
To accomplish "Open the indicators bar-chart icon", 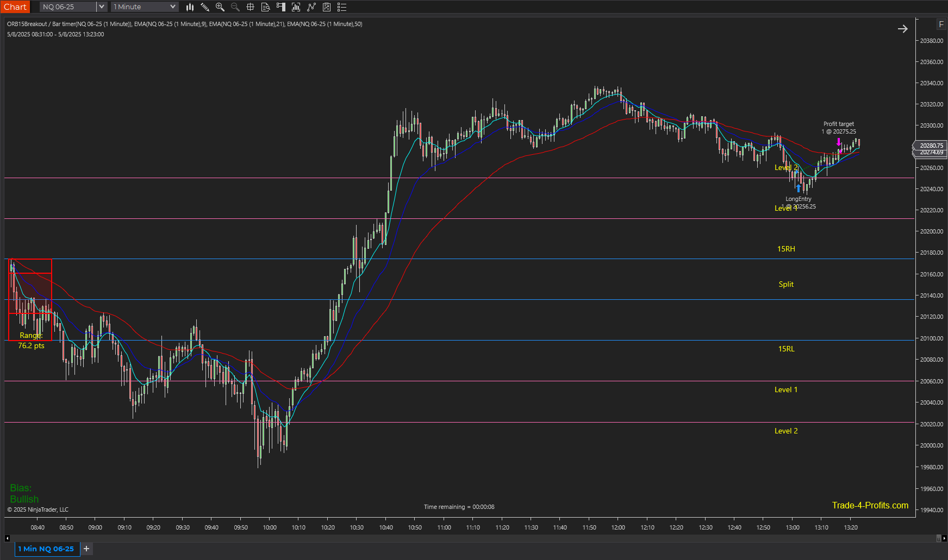I will click(296, 7).
